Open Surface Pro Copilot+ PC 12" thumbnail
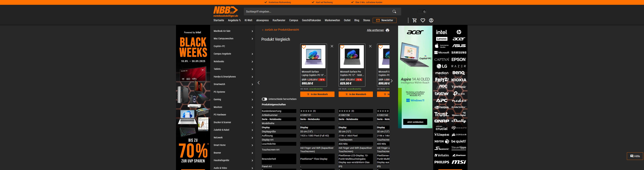644x170 pixels. [x=352, y=57]
